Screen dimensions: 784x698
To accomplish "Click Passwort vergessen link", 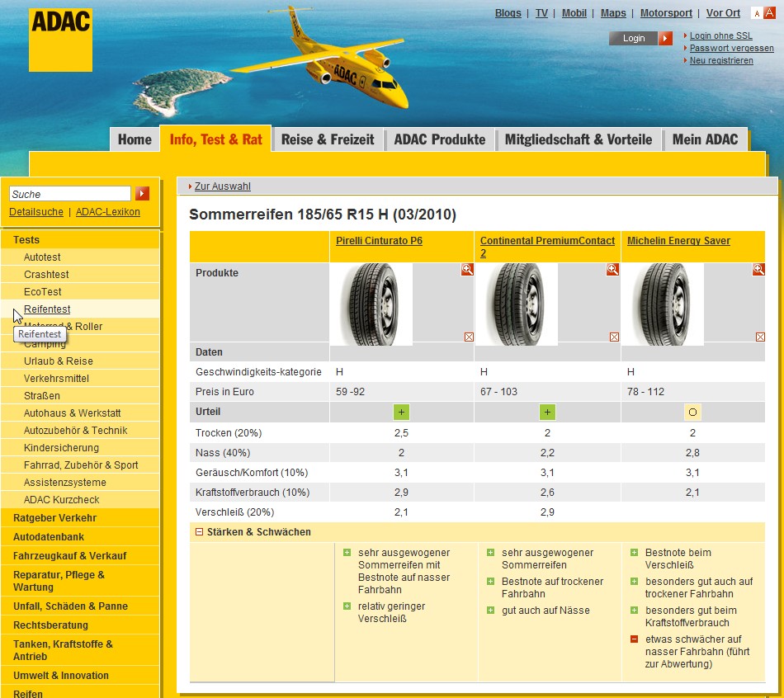I will pyautogui.click(x=731, y=48).
